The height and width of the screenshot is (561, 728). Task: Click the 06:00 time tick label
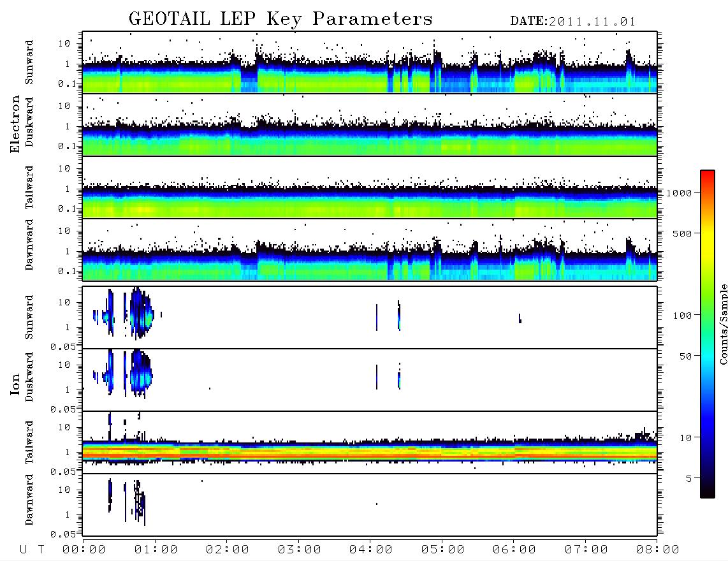tap(514, 550)
